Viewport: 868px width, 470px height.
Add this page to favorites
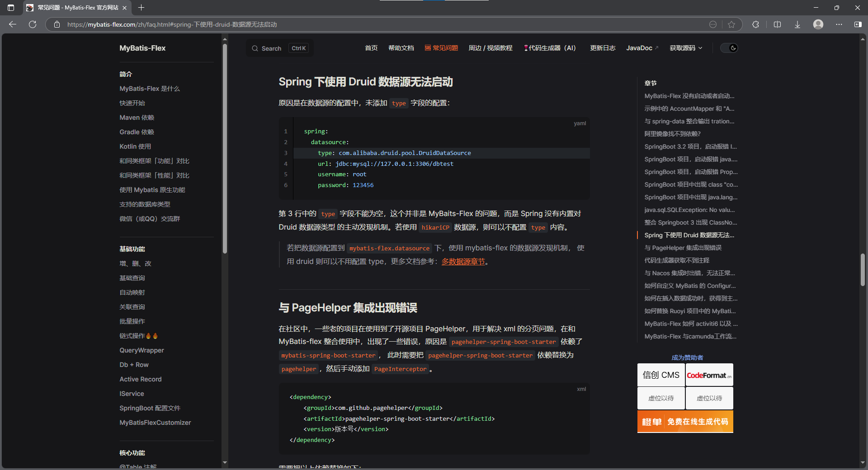[731, 24]
